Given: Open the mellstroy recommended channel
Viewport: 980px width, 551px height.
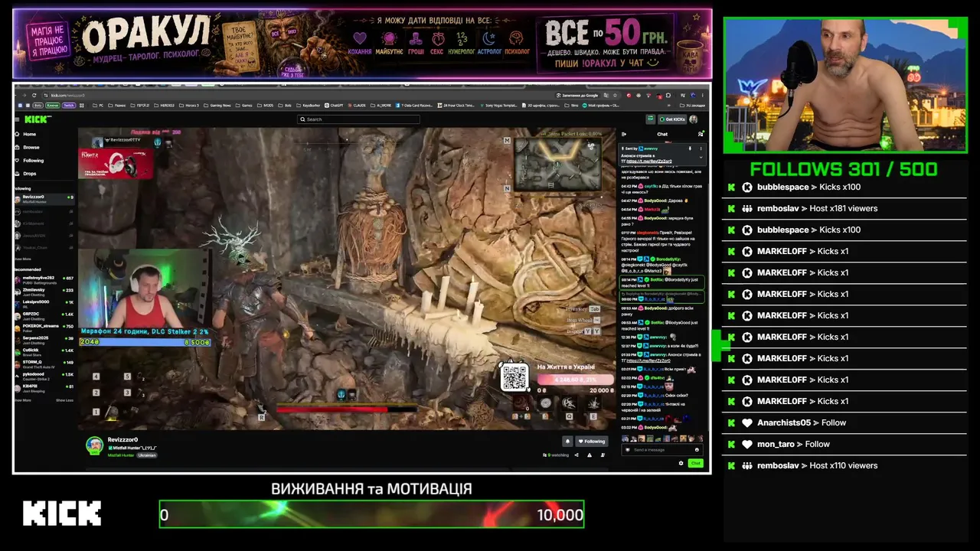Looking at the screenshot, I should point(44,279).
